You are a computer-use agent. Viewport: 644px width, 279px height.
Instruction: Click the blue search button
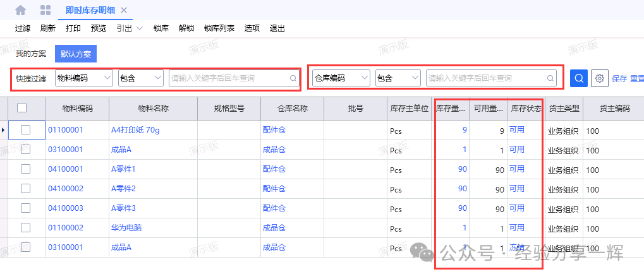[578, 78]
